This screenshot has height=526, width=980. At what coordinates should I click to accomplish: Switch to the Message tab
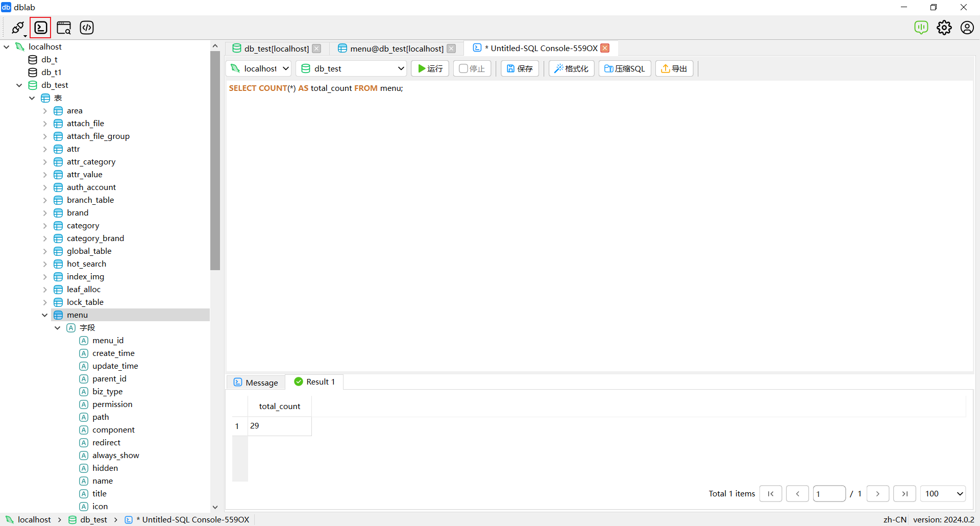[256, 382]
